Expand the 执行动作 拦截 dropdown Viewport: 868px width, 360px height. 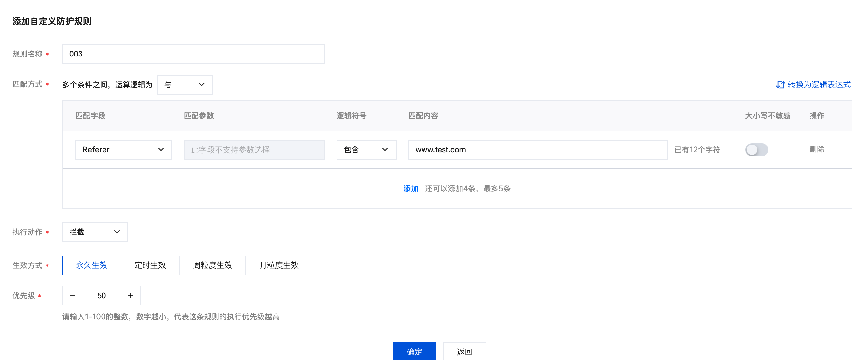pos(95,232)
